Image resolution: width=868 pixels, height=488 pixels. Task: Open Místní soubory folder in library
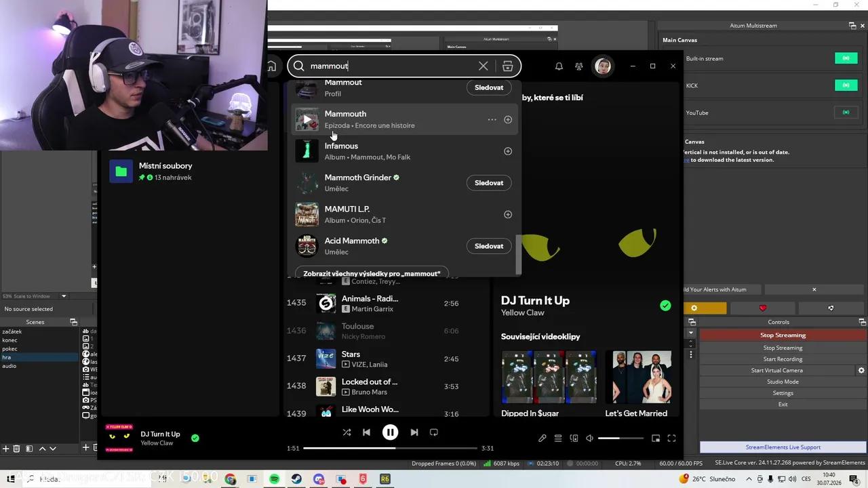point(190,171)
